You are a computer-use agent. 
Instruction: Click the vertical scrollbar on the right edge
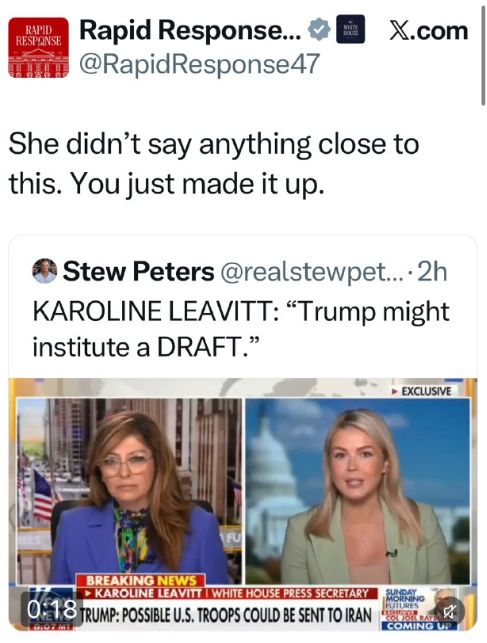pos(483,56)
